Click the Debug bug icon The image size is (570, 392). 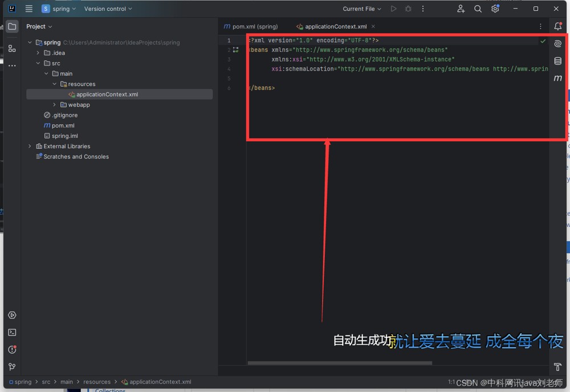tap(408, 9)
